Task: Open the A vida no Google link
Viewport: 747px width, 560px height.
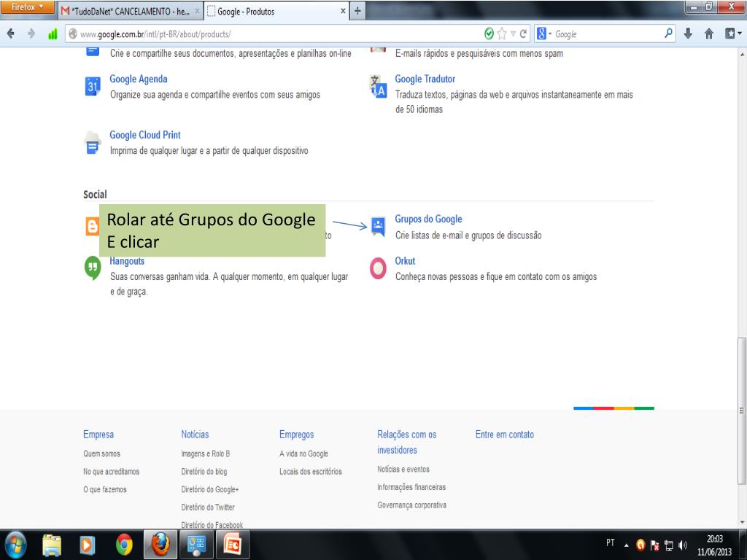Action: [x=304, y=454]
